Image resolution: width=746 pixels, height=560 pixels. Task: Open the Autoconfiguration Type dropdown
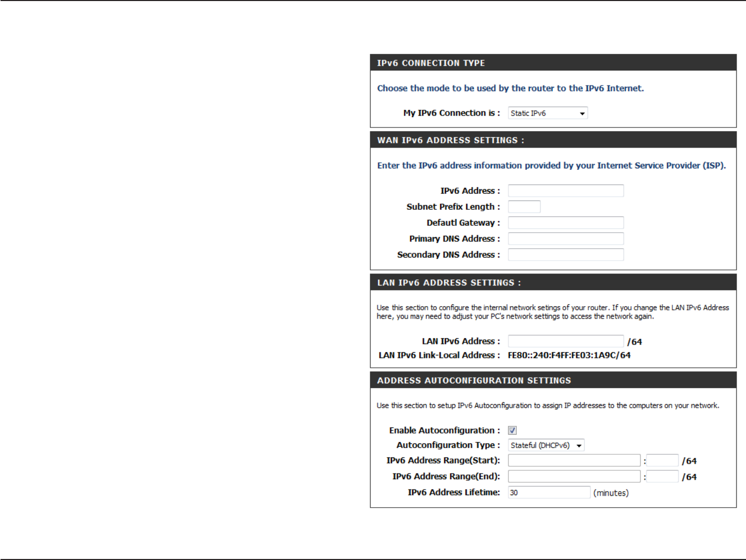(546, 445)
